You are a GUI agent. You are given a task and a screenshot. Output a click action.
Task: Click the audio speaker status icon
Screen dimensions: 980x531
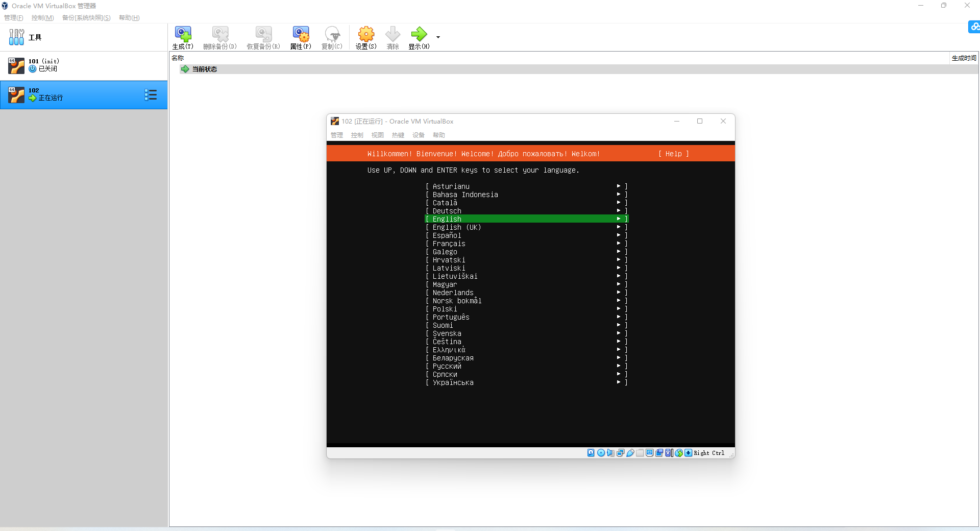610,453
